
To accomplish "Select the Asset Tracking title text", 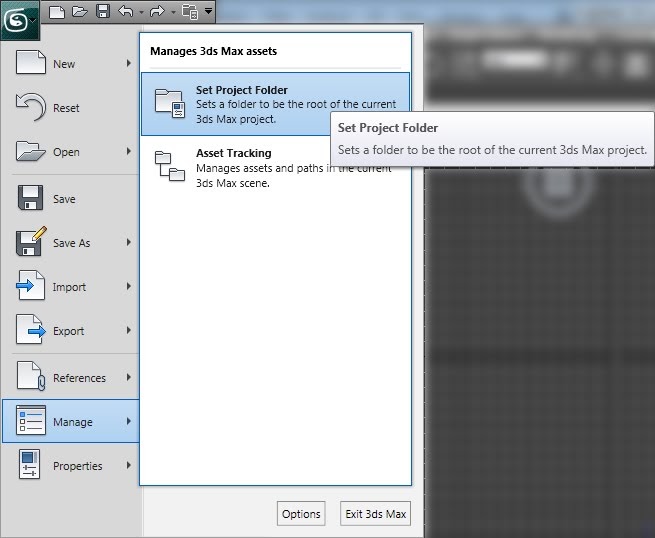I will [234, 153].
